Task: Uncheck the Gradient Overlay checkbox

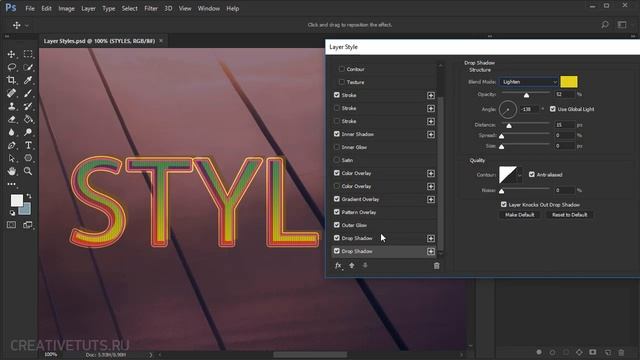Action: pyautogui.click(x=337, y=199)
